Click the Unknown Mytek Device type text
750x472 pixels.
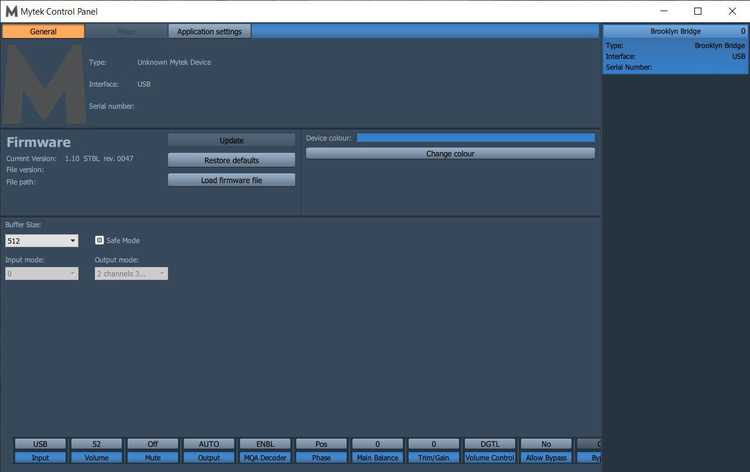pos(174,62)
